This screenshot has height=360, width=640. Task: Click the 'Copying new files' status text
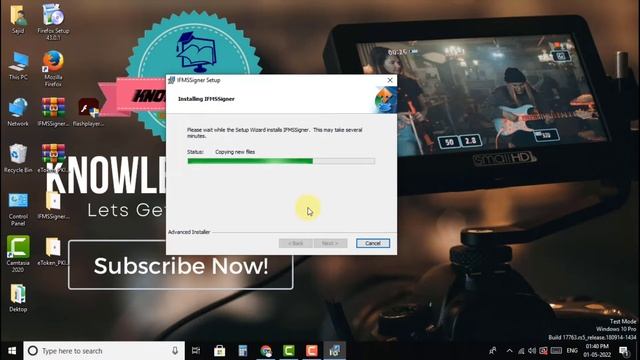235,152
